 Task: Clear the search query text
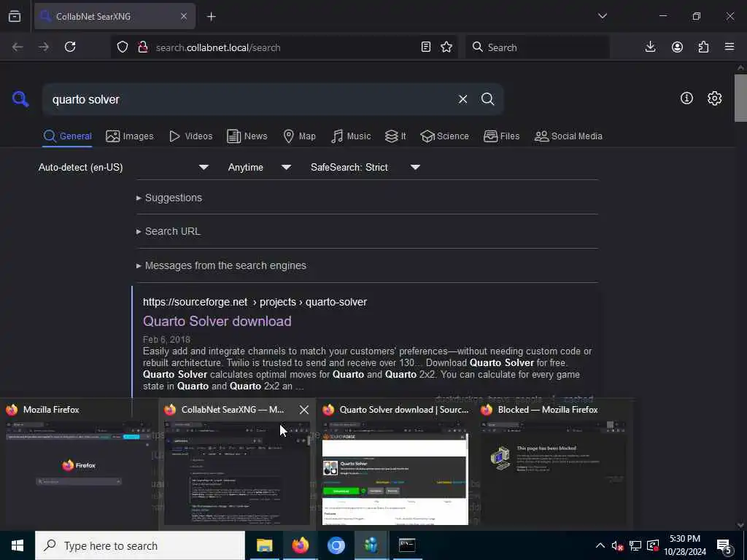point(462,99)
